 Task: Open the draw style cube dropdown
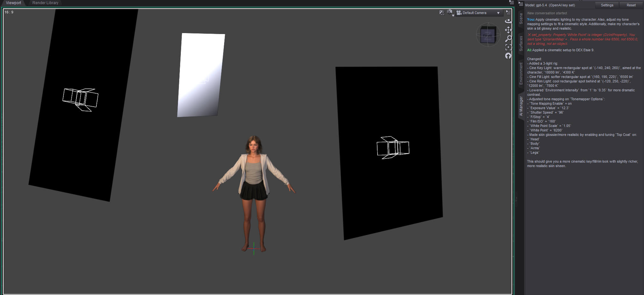[450, 13]
